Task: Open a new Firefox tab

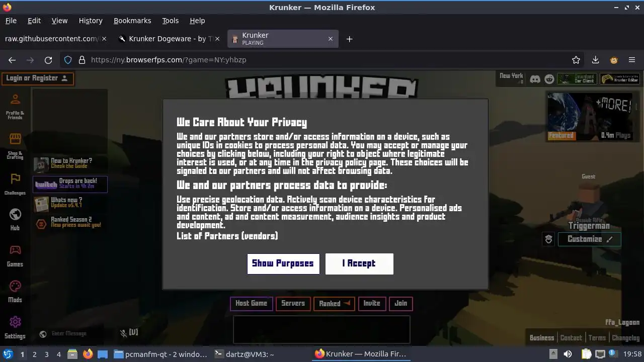Action: tap(349, 39)
